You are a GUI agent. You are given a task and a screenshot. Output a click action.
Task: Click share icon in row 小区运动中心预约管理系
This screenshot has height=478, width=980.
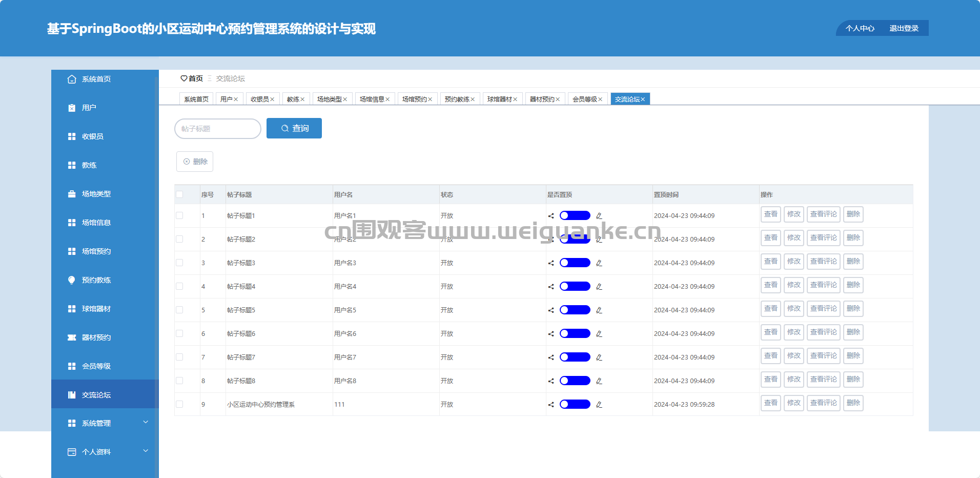pyautogui.click(x=551, y=405)
